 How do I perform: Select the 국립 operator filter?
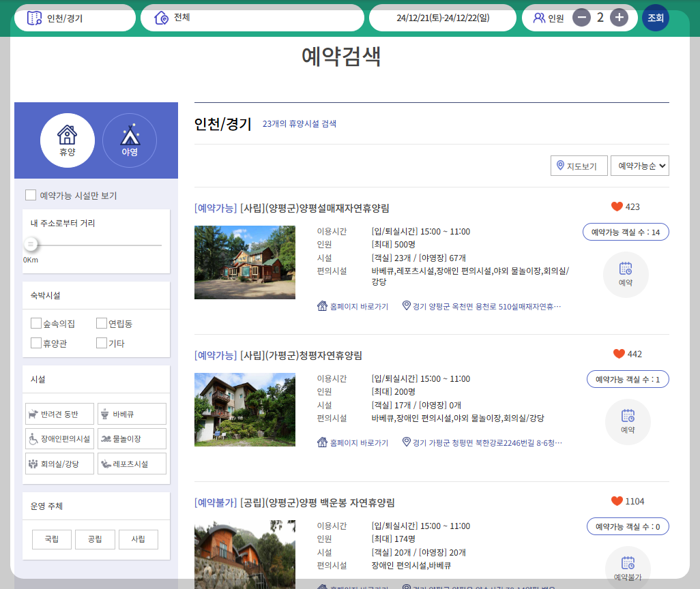(x=52, y=539)
